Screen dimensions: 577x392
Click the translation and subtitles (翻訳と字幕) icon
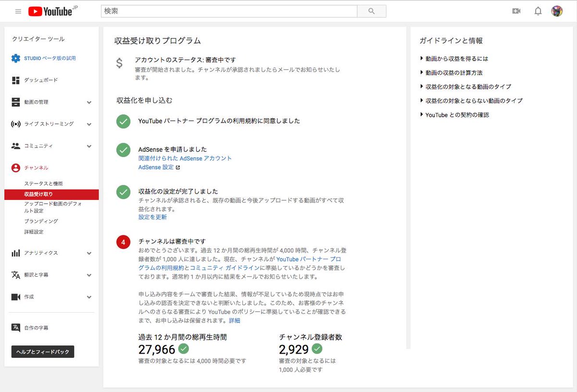(16, 275)
